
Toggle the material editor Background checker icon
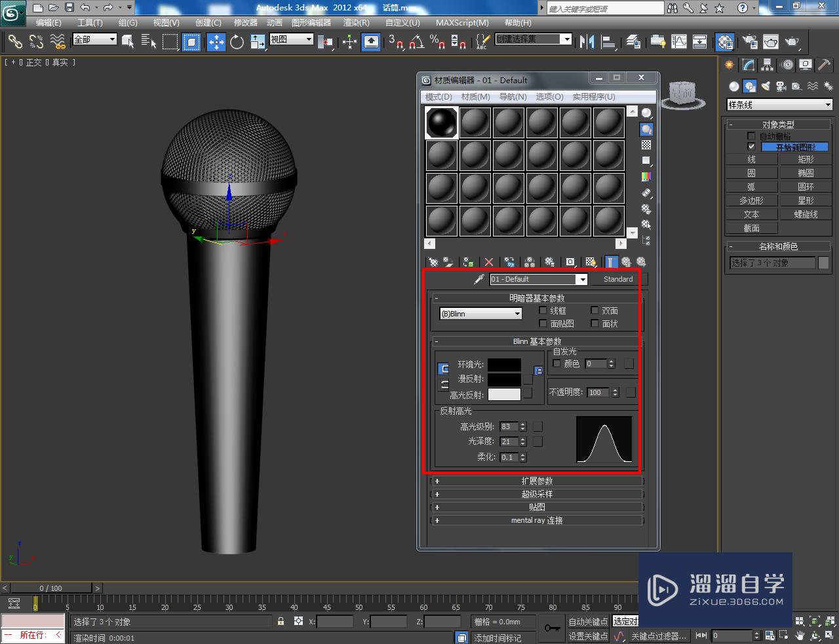[646, 145]
